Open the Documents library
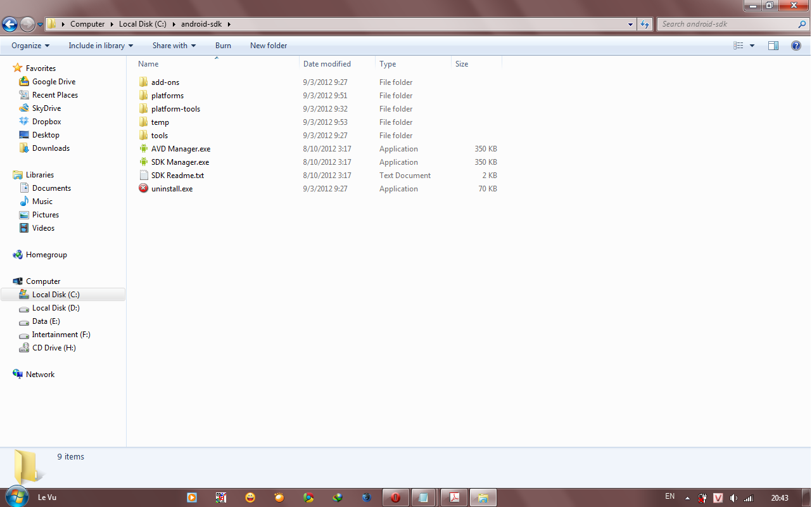The width and height of the screenshot is (812, 507). (x=51, y=188)
